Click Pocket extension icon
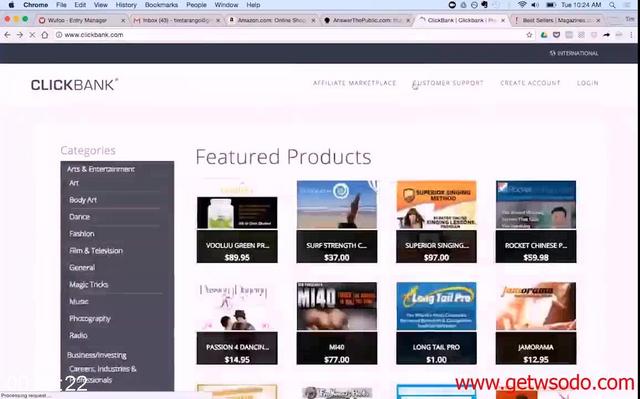The height and width of the screenshot is (399, 640). [556, 35]
